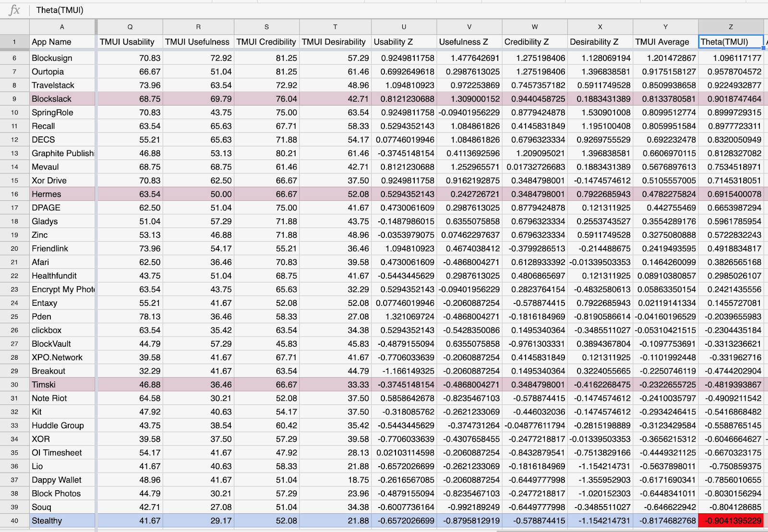Image resolution: width=768 pixels, height=532 pixels.
Task: Click the "TMUI Usability" header cell
Action: click(x=130, y=42)
